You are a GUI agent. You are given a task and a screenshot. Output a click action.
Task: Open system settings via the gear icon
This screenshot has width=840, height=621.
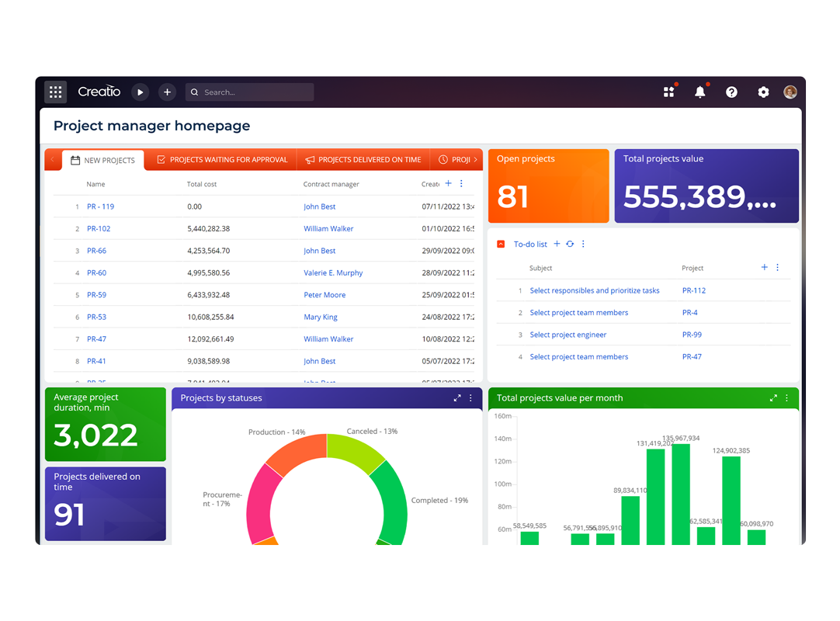click(762, 92)
